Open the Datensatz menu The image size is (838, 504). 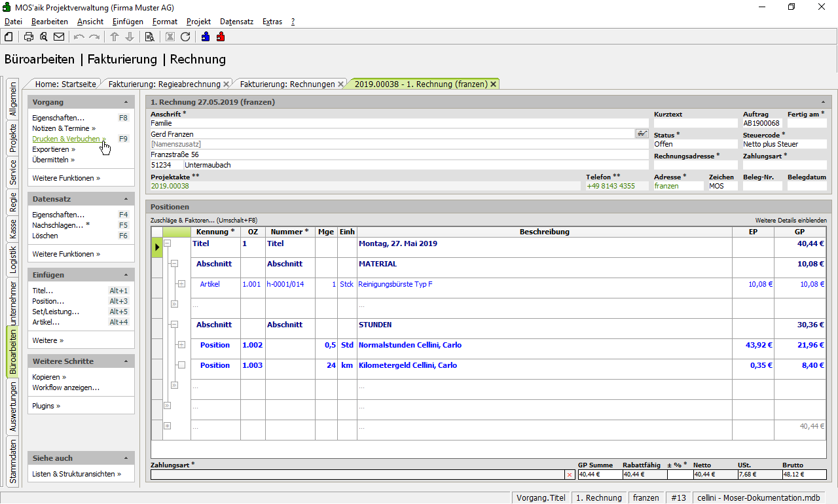click(x=236, y=22)
